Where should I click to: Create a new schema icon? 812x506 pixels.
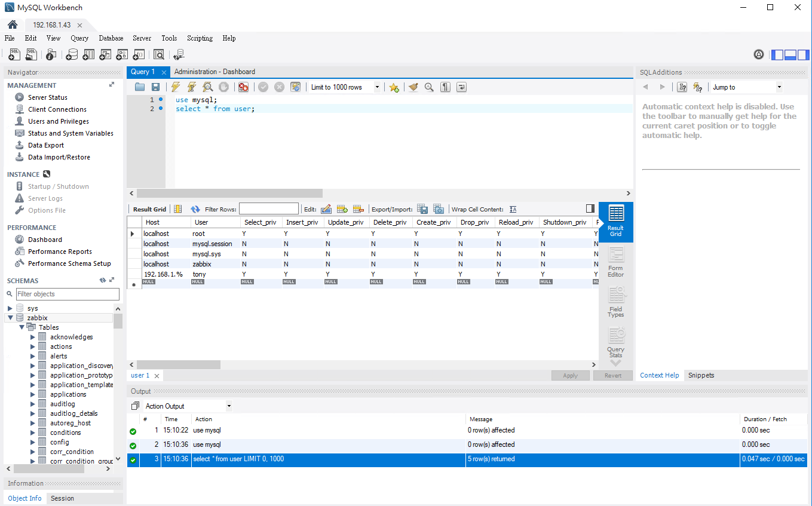coord(72,54)
